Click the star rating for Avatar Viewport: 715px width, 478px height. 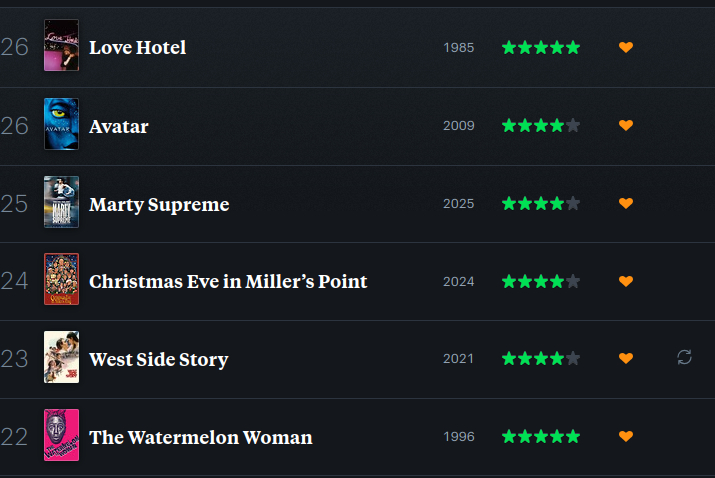[540, 125]
